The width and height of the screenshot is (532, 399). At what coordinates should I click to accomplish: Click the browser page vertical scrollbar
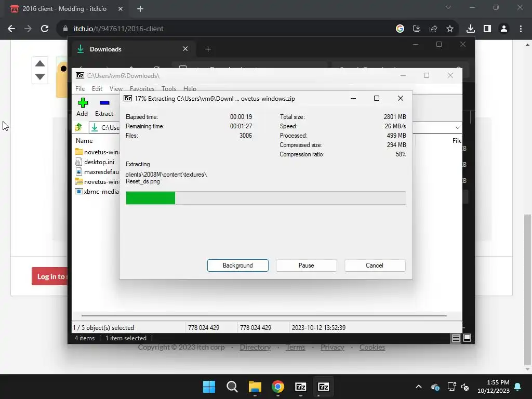(527, 290)
